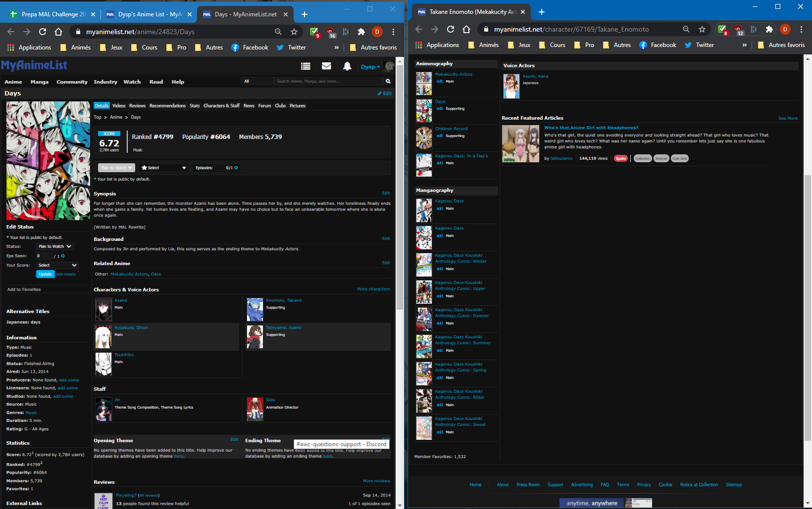Screen dimensions: 812x509
Task: Open Extensions puzzle icon in the right browser
Action: click(769, 29)
